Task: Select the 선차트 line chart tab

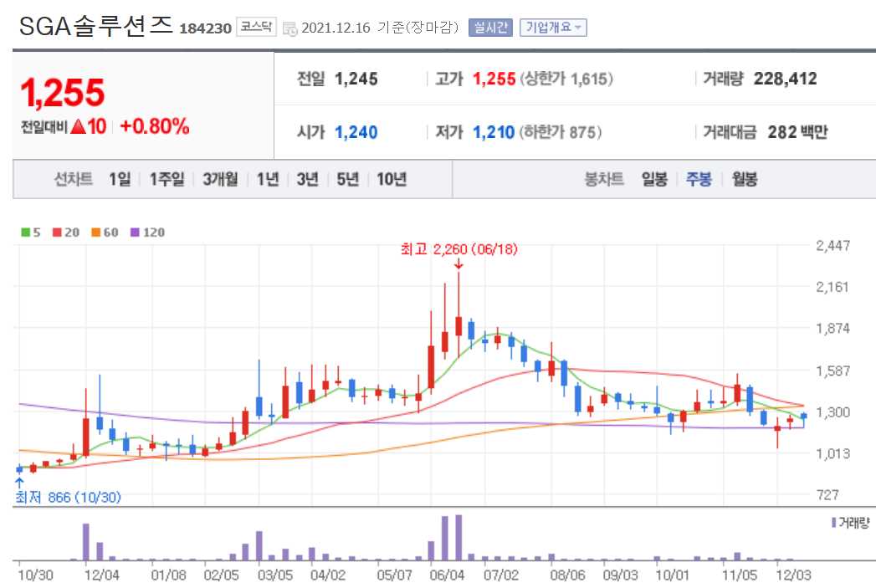Action: point(73,178)
